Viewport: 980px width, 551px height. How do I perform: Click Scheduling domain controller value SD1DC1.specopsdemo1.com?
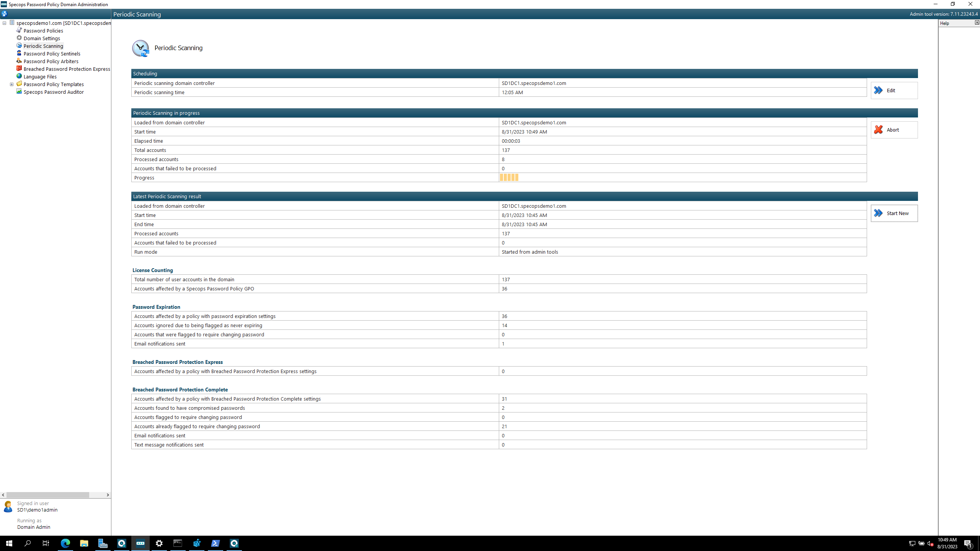[x=534, y=83]
